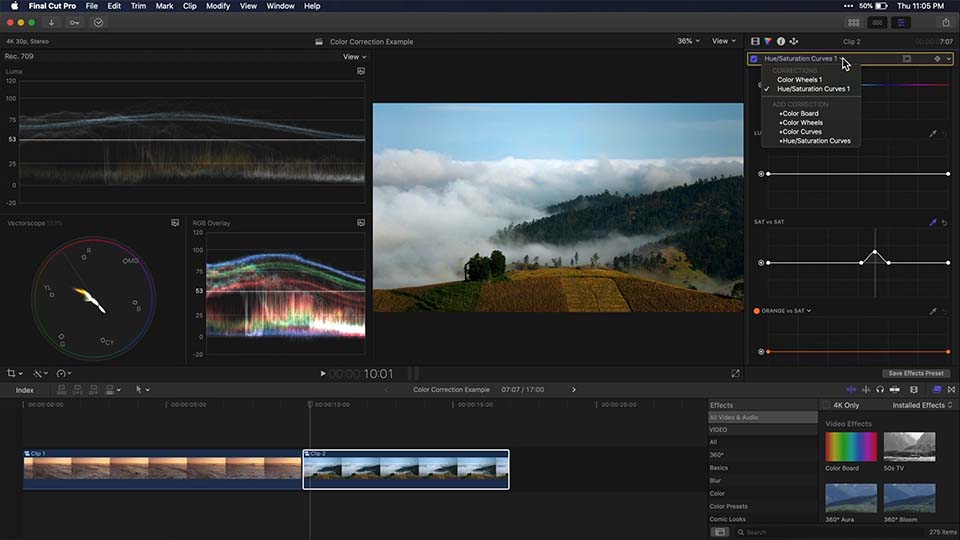Add +Color Board correction
This screenshot has width=960, height=540.
[798, 113]
